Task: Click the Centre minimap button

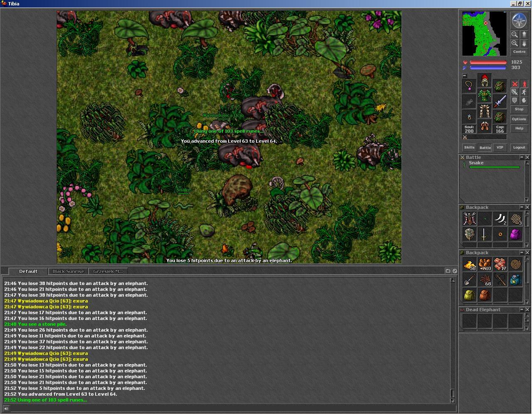Action: pyautogui.click(x=519, y=52)
